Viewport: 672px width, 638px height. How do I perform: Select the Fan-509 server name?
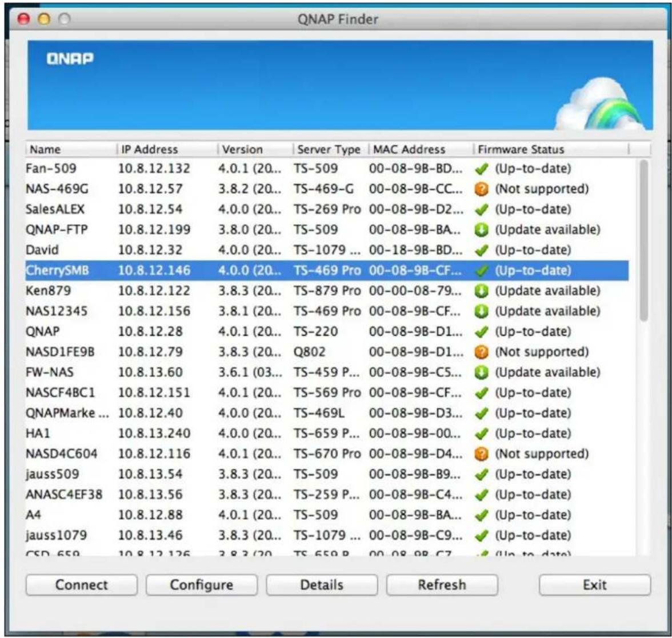pyautogui.click(x=51, y=168)
